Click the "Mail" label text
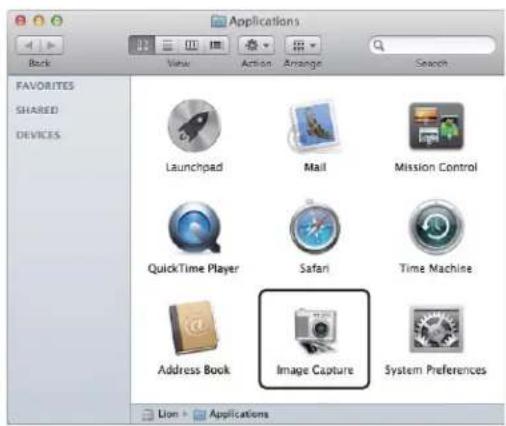The width and height of the screenshot is (506, 426). click(x=315, y=167)
